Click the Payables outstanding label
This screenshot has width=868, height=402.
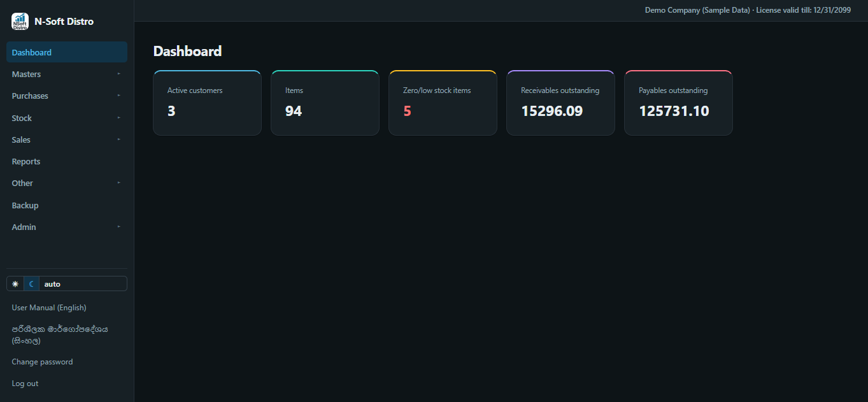(x=673, y=90)
